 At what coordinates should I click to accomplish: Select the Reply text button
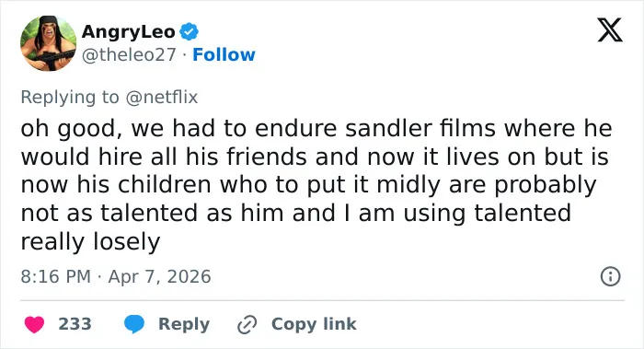pyautogui.click(x=184, y=324)
